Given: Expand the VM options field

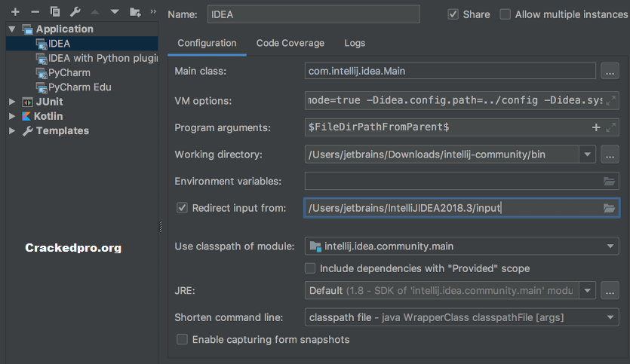Looking at the screenshot, I should [x=610, y=101].
